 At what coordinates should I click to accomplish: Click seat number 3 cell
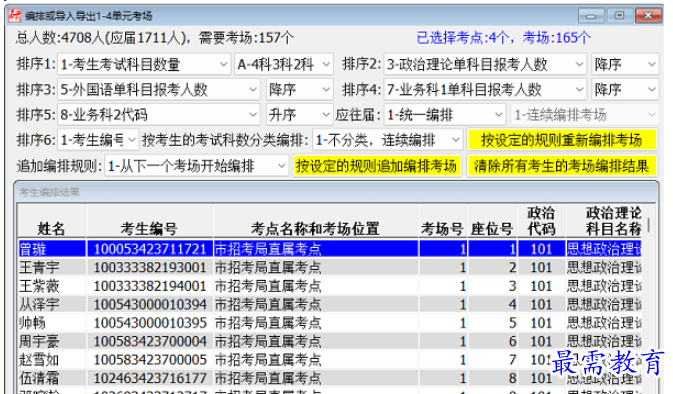click(493, 286)
